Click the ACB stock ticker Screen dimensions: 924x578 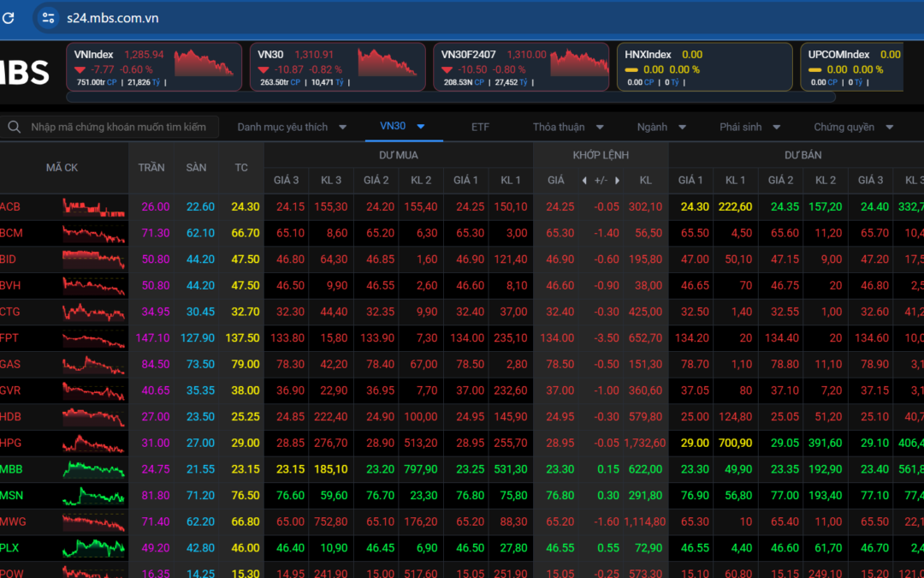click(10, 206)
